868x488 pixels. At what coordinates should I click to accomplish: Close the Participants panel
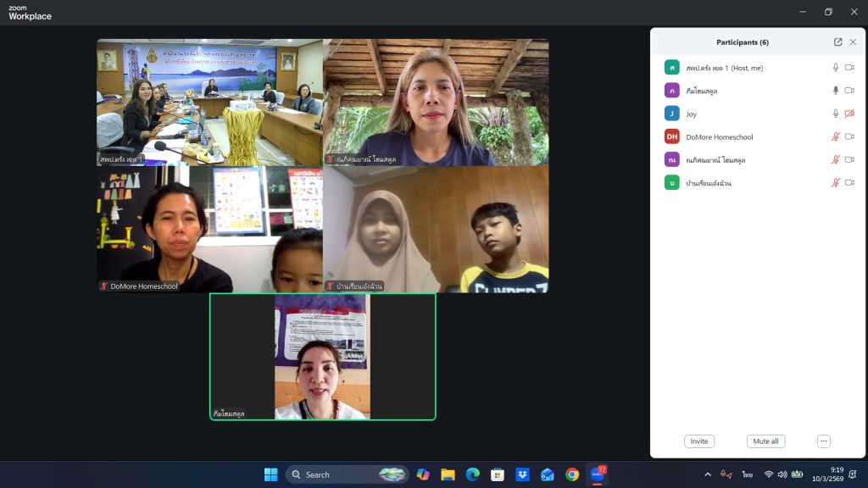coord(853,42)
